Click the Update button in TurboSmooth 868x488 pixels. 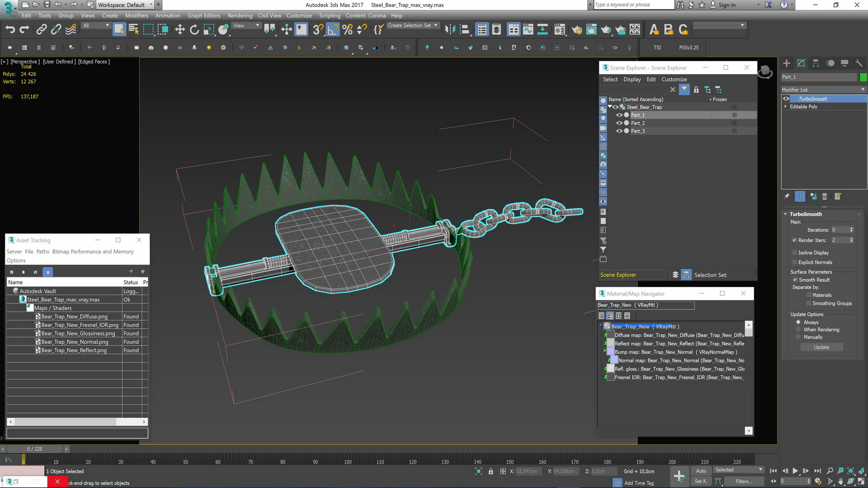click(821, 347)
